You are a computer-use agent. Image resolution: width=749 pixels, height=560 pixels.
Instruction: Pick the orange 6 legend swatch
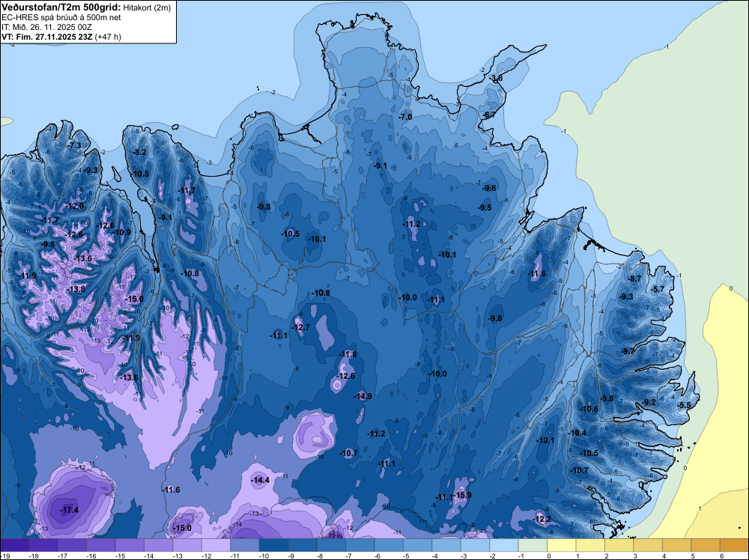734,545
